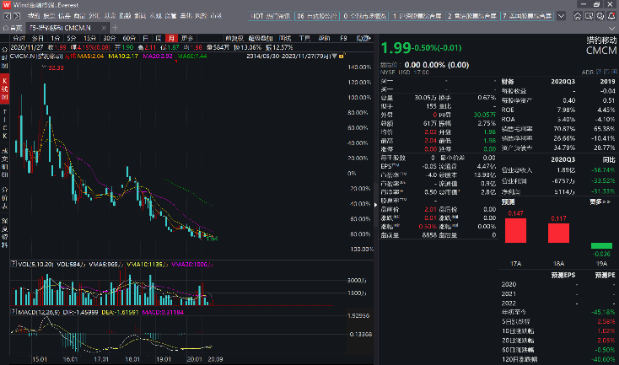Click the red 17A EPS bar
This screenshot has width=619, height=365.
[516, 230]
